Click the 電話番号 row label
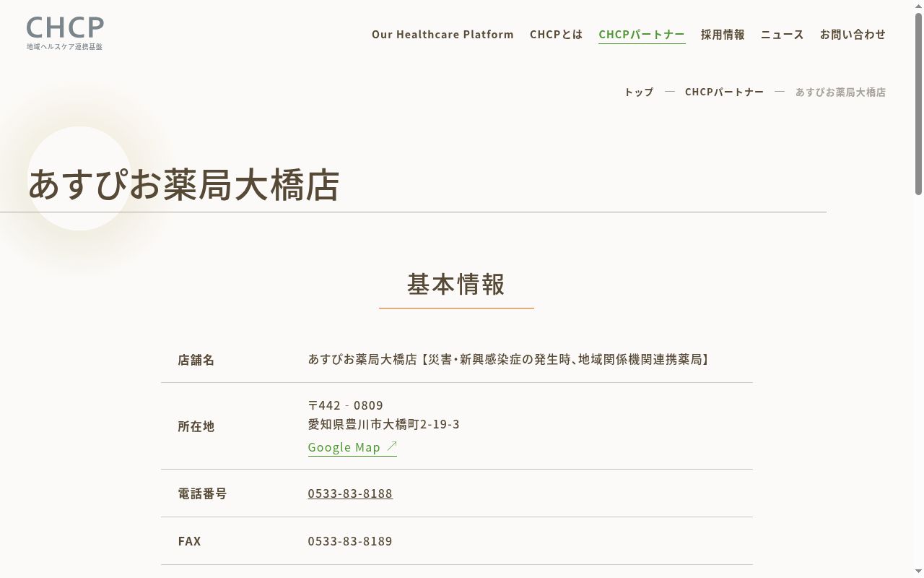This screenshot has height=578, width=924. 202,493
